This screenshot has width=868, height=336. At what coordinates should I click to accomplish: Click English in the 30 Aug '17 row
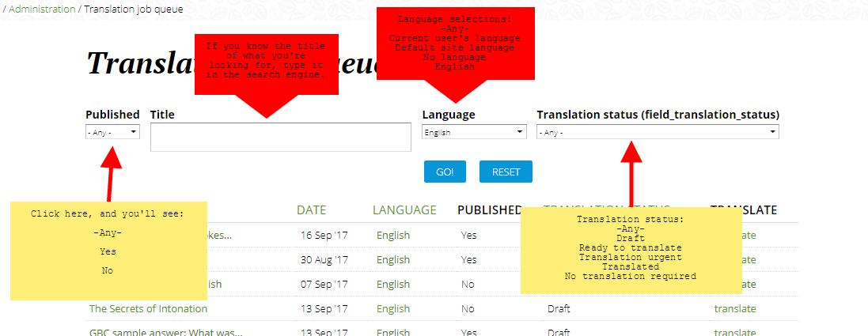(393, 259)
